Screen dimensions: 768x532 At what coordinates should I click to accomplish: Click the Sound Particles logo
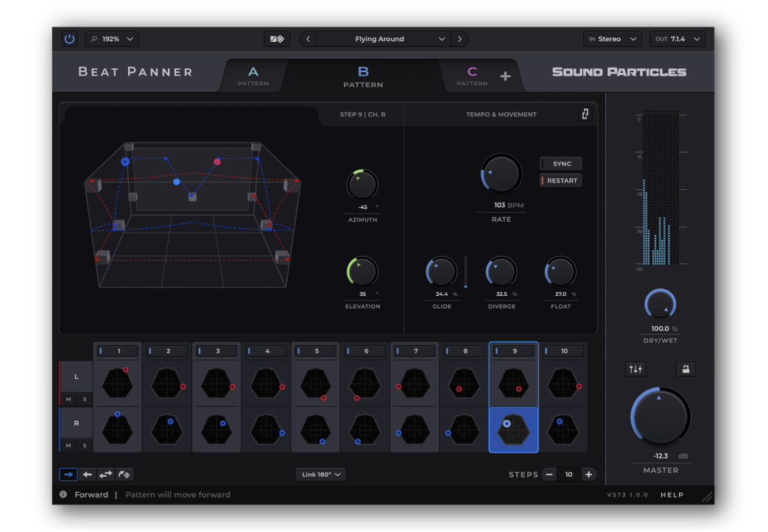tap(619, 72)
